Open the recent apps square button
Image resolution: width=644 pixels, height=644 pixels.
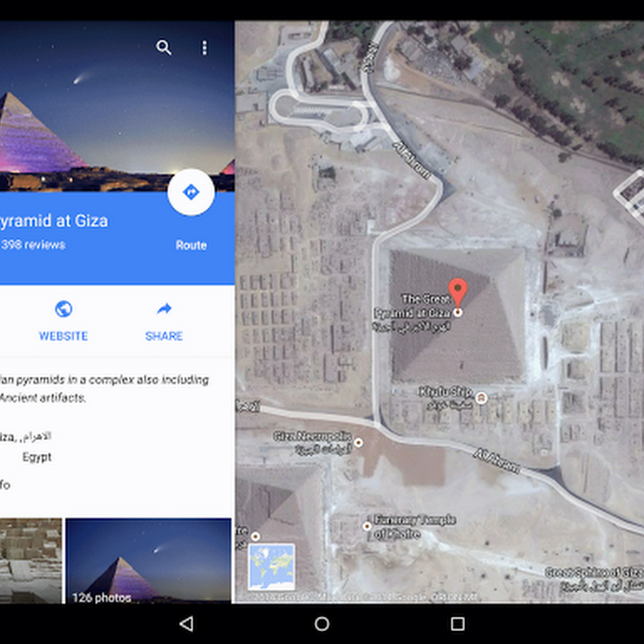tap(457, 624)
